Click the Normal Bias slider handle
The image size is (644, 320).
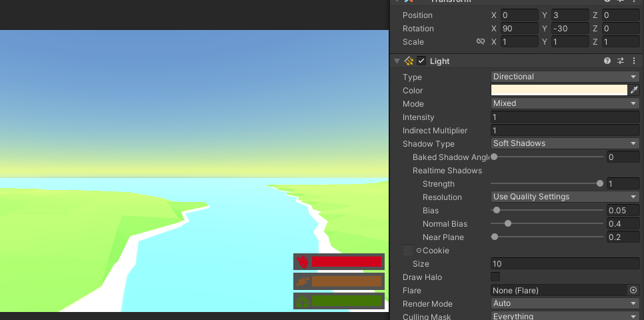coord(508,223)
